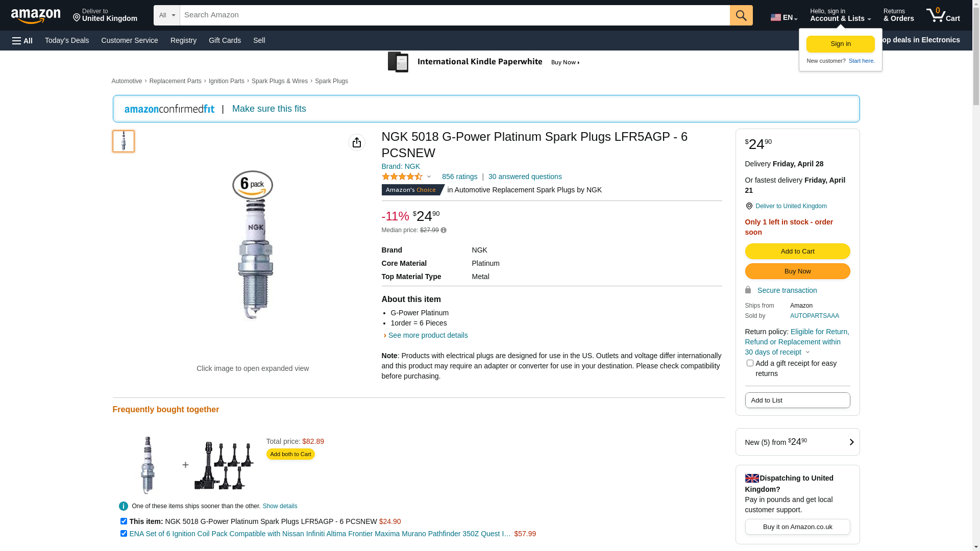The height and width of the screenshot is (551, 980).
Task: Click the share icon beside product image
Action: (356, 142)
